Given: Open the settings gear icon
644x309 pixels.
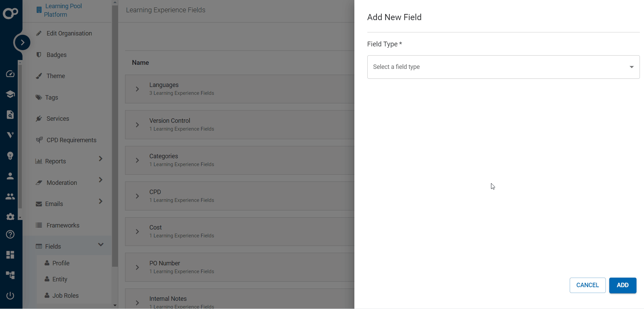Looking at the screenshot, I should tap(10, 217).
